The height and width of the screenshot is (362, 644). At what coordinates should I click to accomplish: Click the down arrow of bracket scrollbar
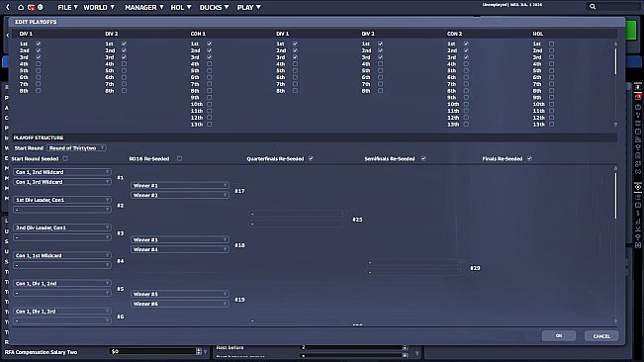coord(615,321)
